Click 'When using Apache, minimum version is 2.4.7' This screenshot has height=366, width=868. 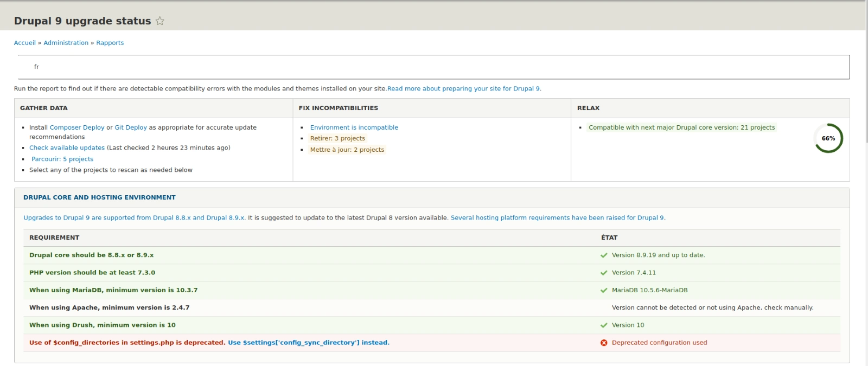(x=109, y=307)
